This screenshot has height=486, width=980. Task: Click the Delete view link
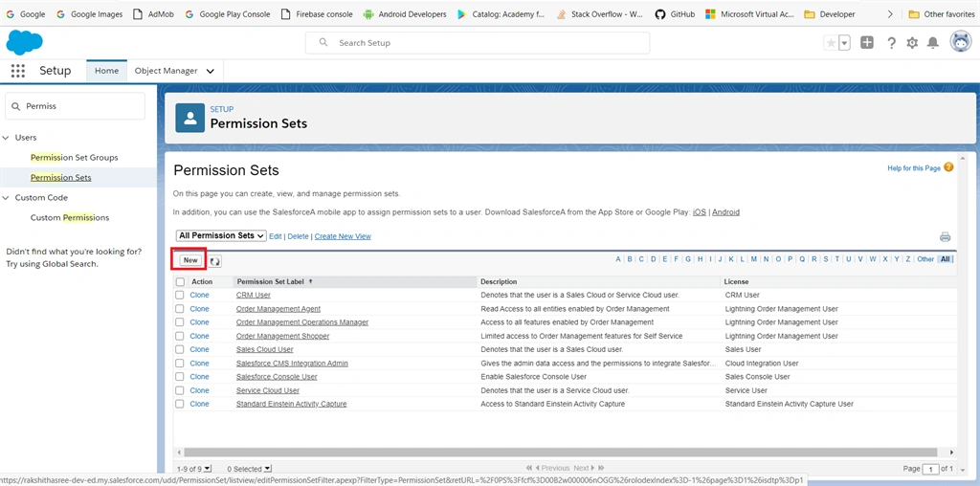(299, 236)
